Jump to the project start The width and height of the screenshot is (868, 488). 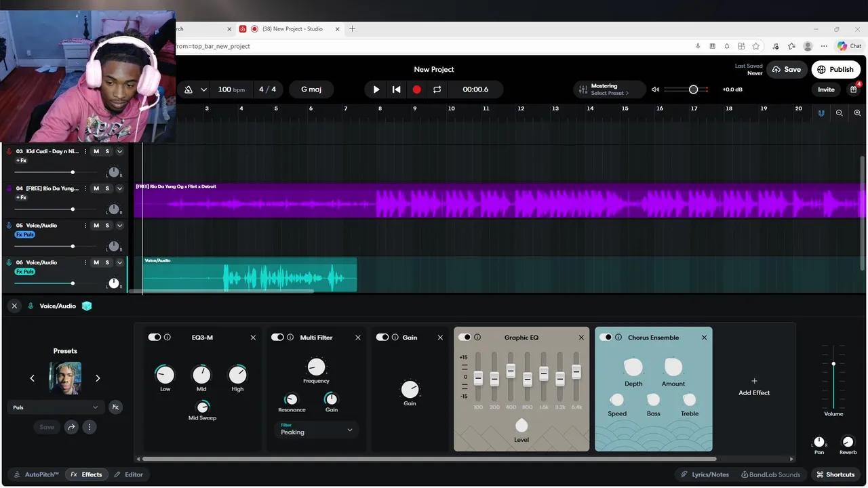click(x=397, y=89)
